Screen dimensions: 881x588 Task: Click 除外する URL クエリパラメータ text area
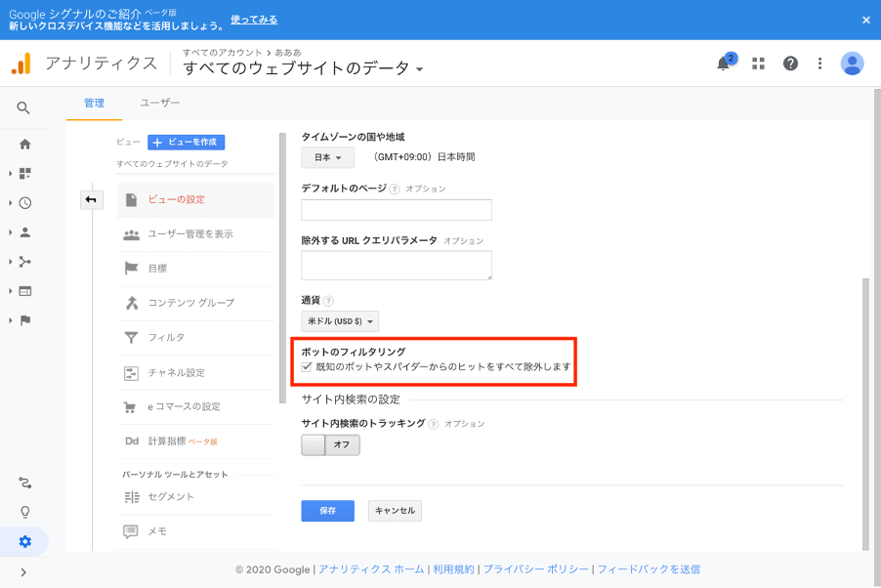click(x=397, y=266)
